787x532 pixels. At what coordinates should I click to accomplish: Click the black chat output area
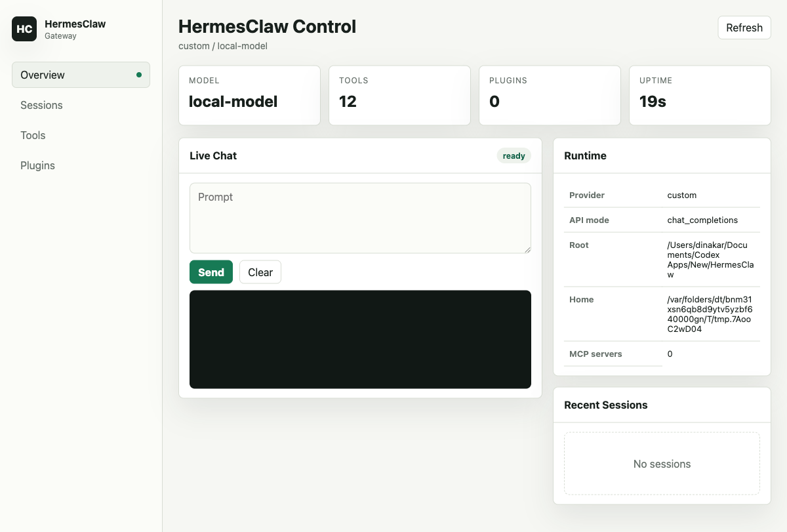[x=360, y=339]
